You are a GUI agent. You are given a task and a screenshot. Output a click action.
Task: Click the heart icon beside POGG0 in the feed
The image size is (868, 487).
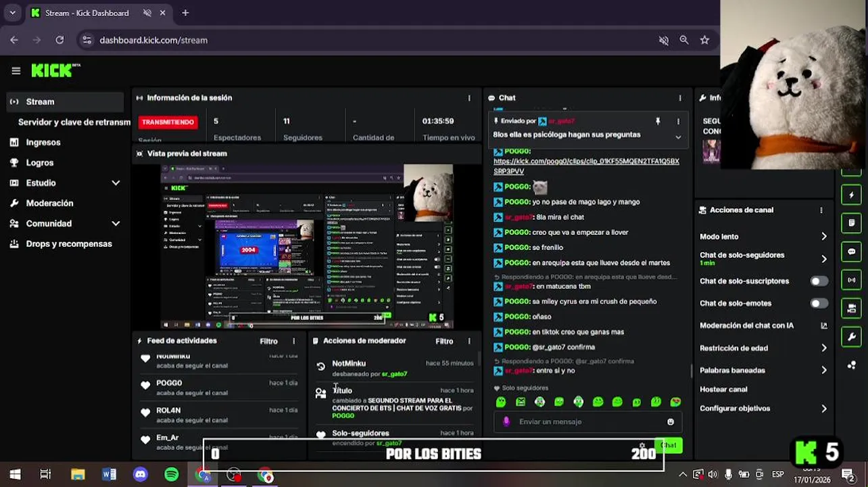pyautogui.click(x=145, y=385)
